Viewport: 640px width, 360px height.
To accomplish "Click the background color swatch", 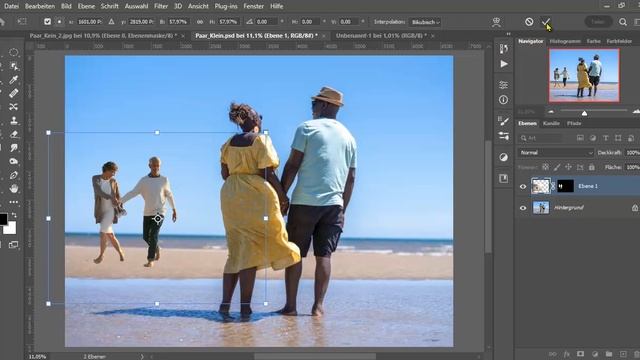I will [x=11, y=229].
